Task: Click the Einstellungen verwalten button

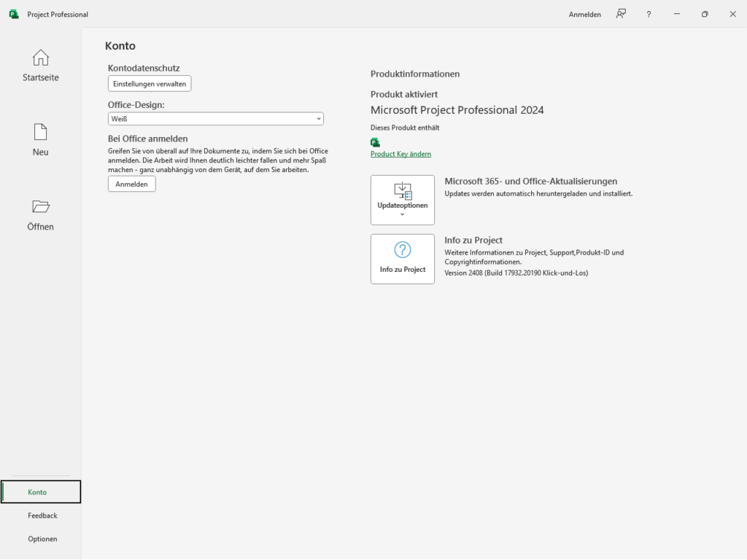Action: point(150,84)
